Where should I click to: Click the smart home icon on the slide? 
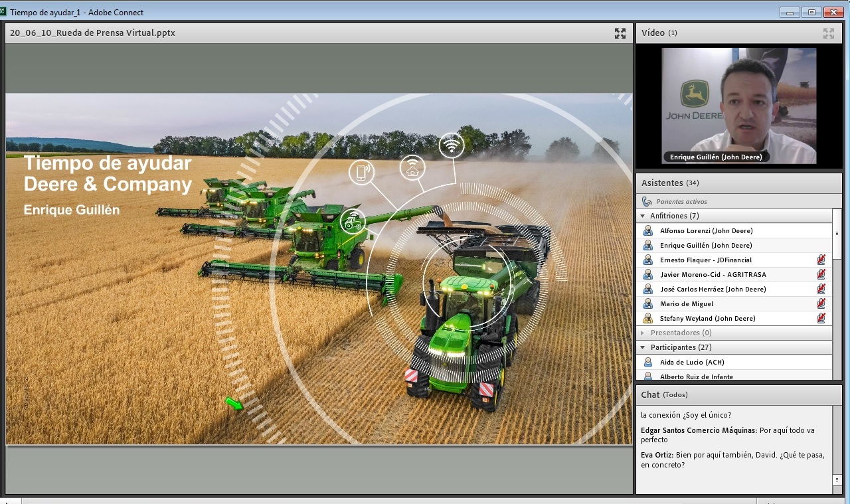pyautogui.click(x=412, y=168)
